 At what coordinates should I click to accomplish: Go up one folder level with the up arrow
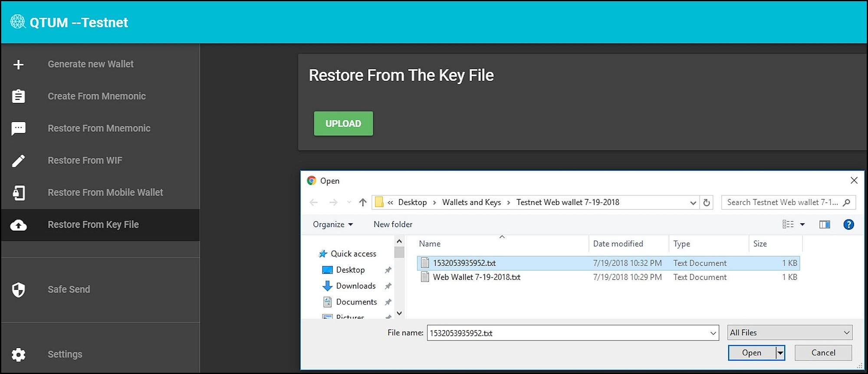click(363, 202)
